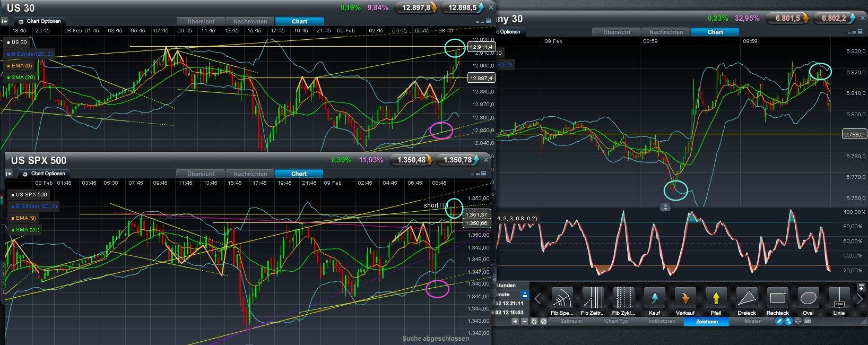
Task: Switch to the Muster tab
Action: (752, 322)
